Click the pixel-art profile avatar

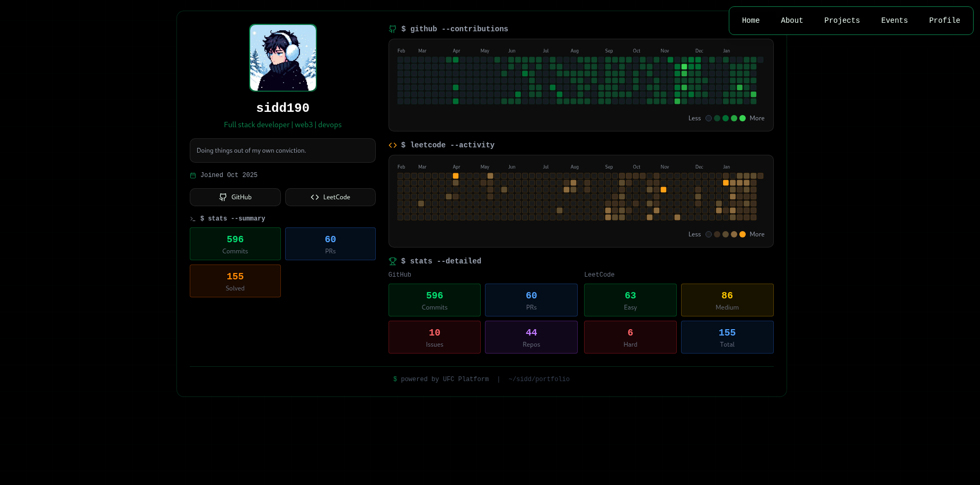pyautogui.click(x=283, y=58)
